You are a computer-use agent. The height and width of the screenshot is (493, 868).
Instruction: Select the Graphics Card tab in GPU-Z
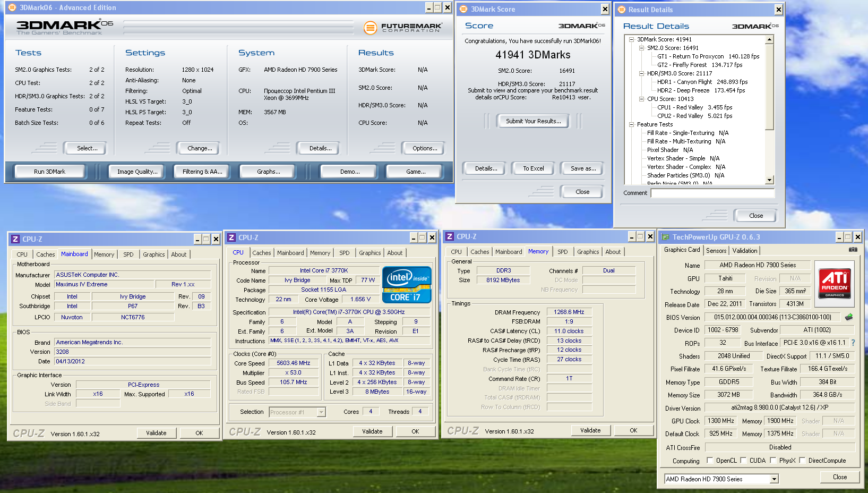click(x=682, y=250)
